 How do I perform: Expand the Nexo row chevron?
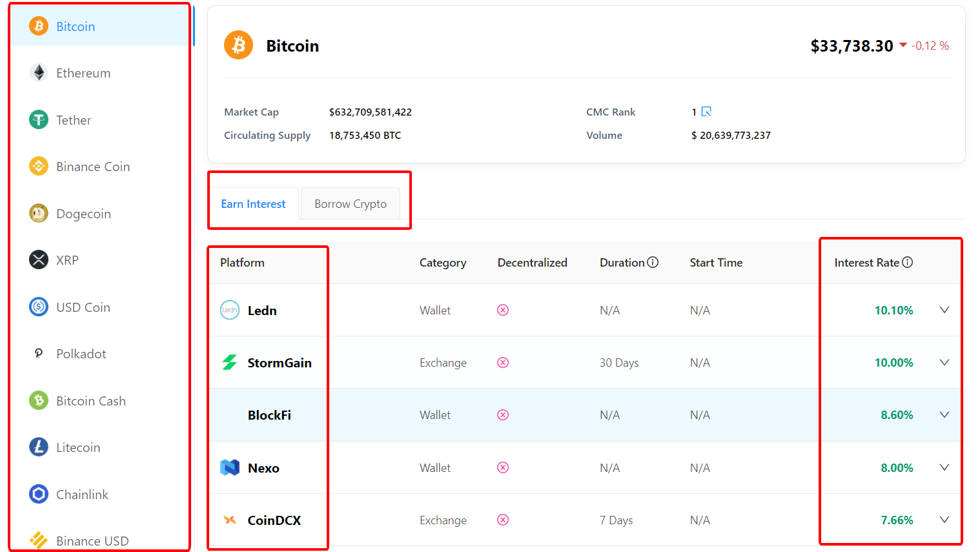[x=944, y=467]
